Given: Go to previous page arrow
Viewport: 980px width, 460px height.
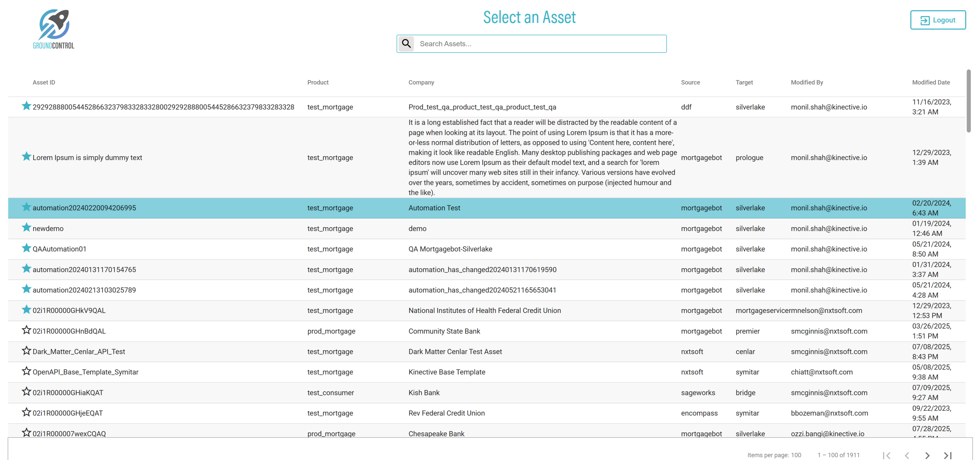Looking at the screenshot, I should click(907, 455).
